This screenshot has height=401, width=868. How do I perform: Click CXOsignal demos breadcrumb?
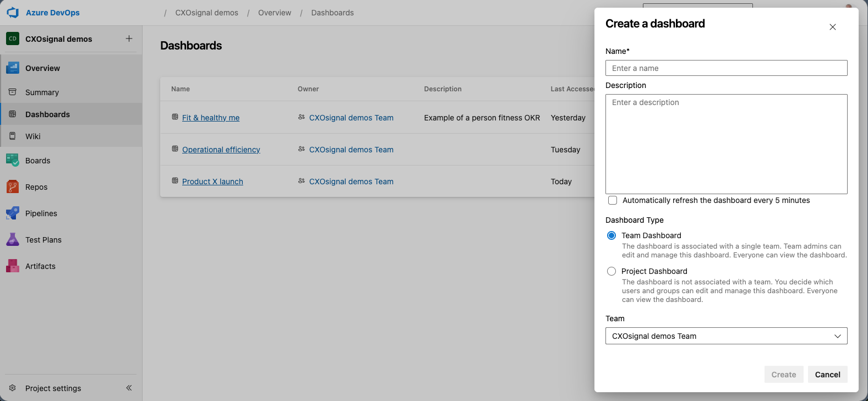click(207, 13)
